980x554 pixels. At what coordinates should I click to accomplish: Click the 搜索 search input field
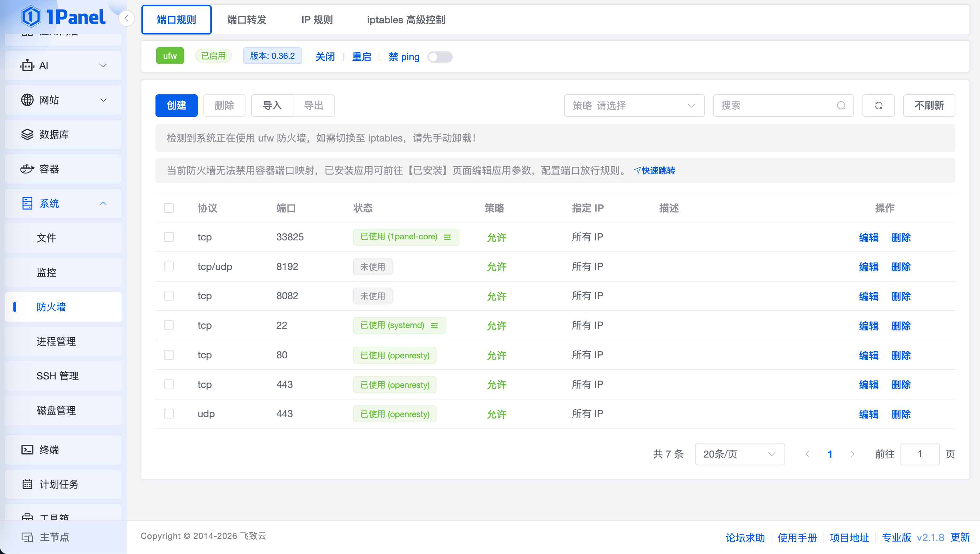(776, 106)
